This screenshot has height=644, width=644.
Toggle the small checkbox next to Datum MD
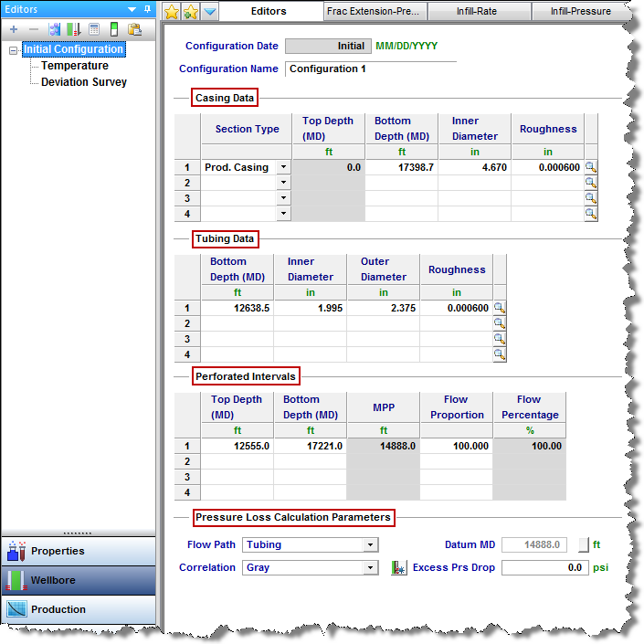(584, 544)
